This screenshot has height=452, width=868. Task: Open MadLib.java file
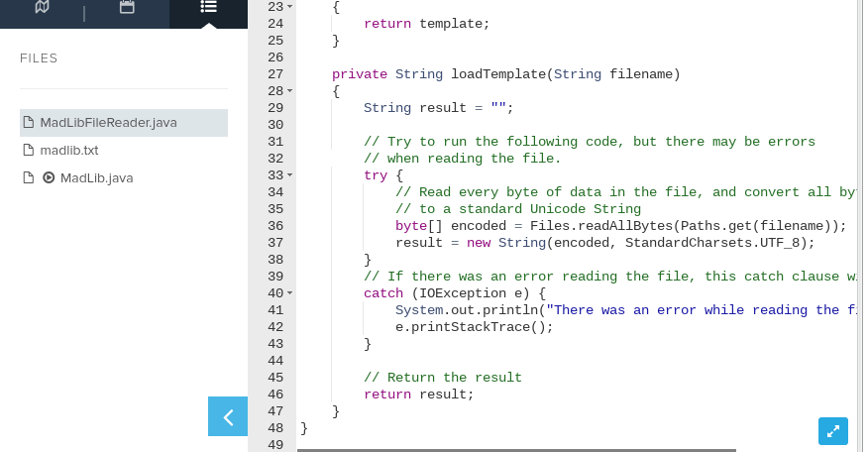click(x=96, y=177)
